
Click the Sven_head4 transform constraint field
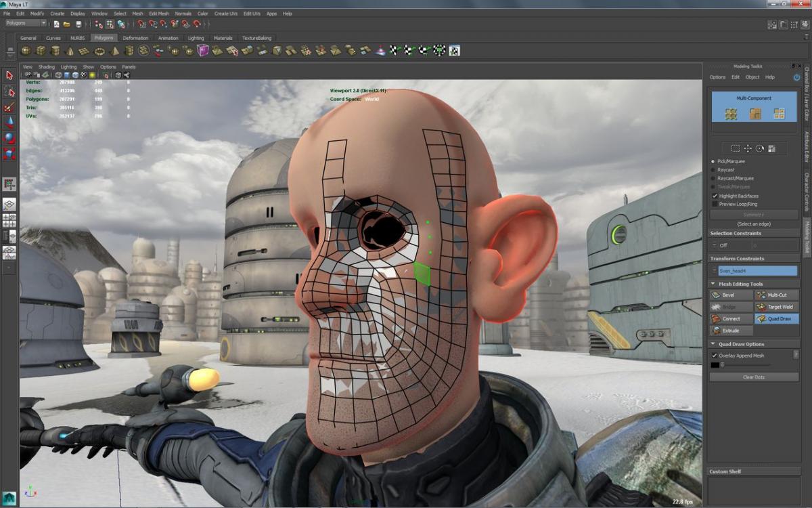click(758, 271)
